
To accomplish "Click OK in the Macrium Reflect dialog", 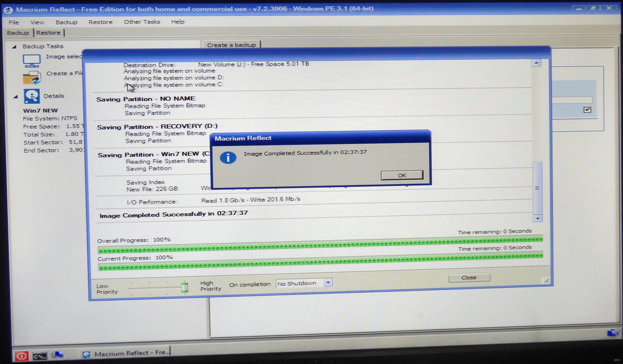I will pyautogui.click(x=402, y=175).
